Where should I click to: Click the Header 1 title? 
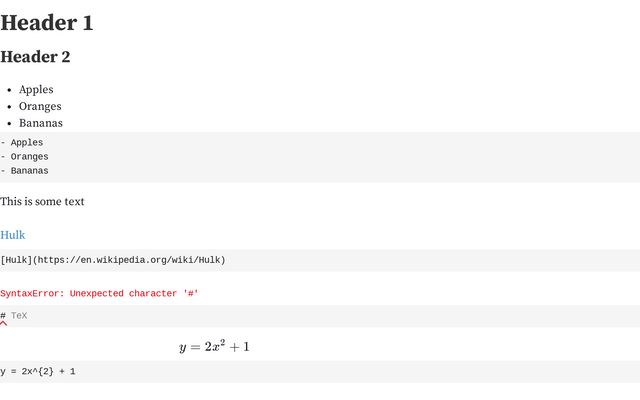pyautogui.click(x=47, y=23)
